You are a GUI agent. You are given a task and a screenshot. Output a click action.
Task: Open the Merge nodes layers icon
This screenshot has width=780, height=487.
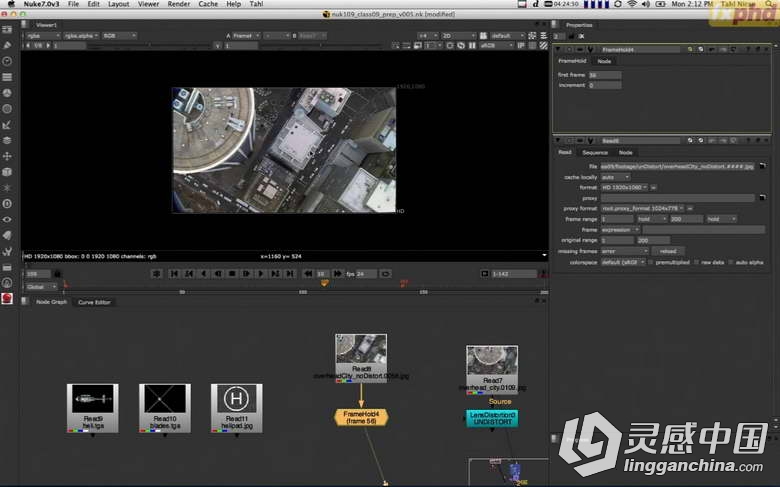tap(7, 140)
